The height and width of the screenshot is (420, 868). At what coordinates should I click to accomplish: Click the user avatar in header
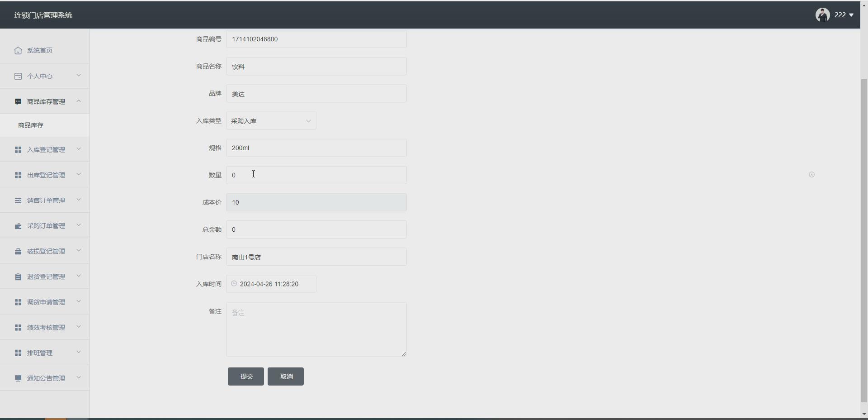coord(822,15)
